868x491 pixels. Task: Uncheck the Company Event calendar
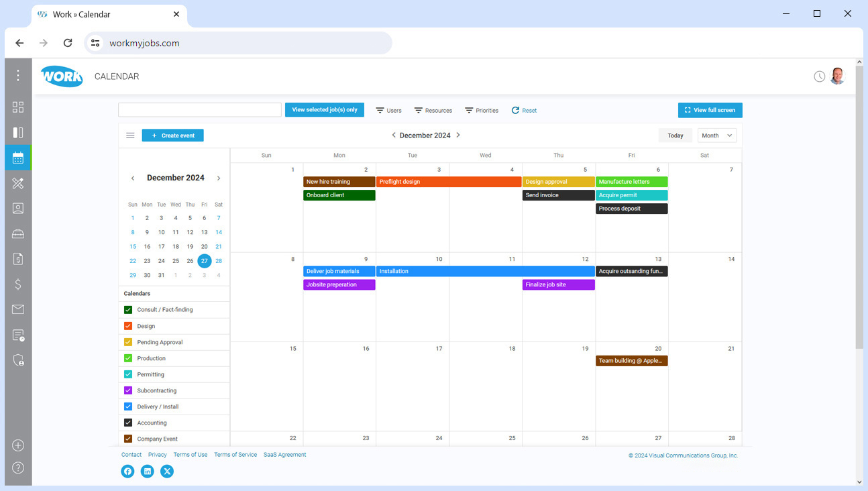coord(128,439)
